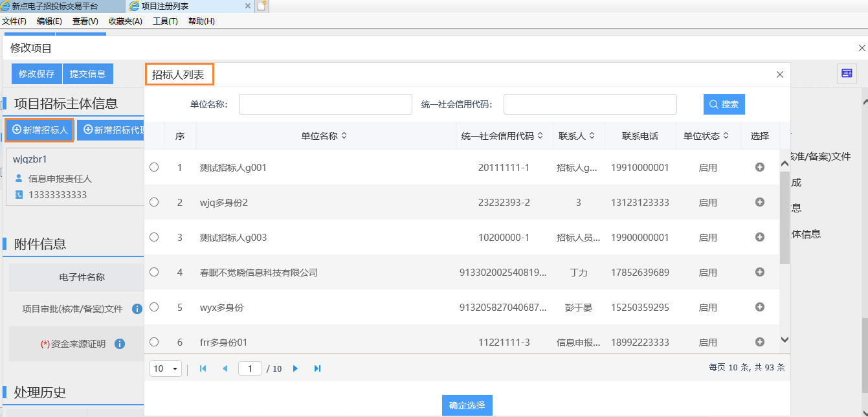Jump to last page of bidder list
This screenshot has width=868, height=417.
[x=317, y=368]
